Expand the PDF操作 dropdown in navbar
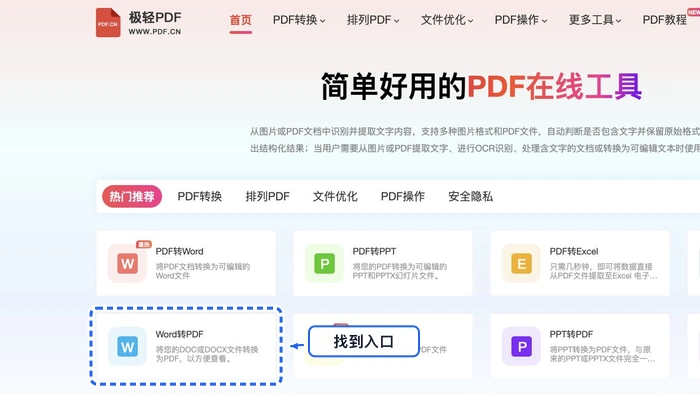700x395 pixels. click(521, 20)
